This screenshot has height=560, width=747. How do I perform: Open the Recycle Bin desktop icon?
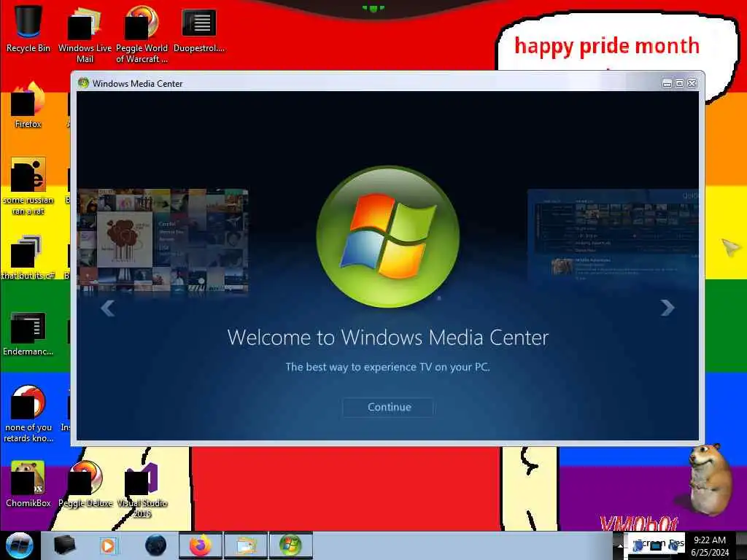28,28
